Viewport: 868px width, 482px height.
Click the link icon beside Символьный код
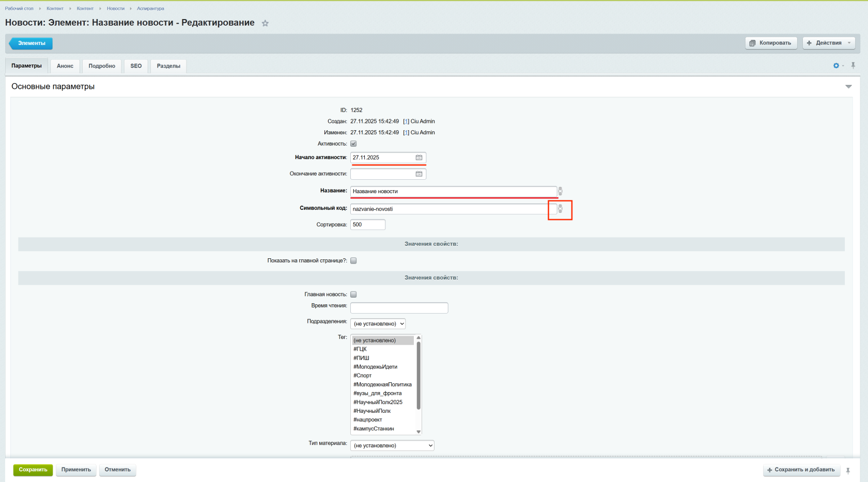pos(560,209)
